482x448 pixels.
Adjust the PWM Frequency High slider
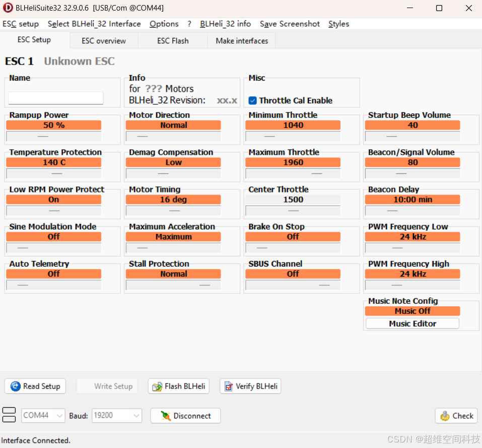(412, 285)
